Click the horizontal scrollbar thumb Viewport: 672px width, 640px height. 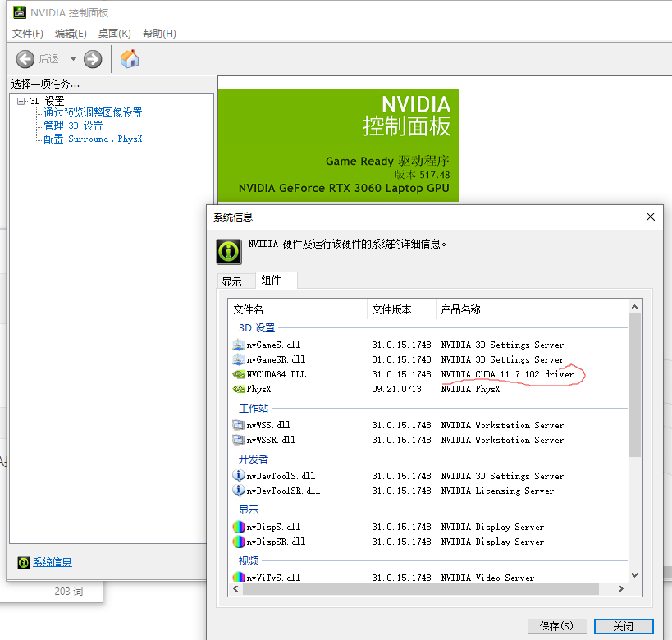point(420,589)
